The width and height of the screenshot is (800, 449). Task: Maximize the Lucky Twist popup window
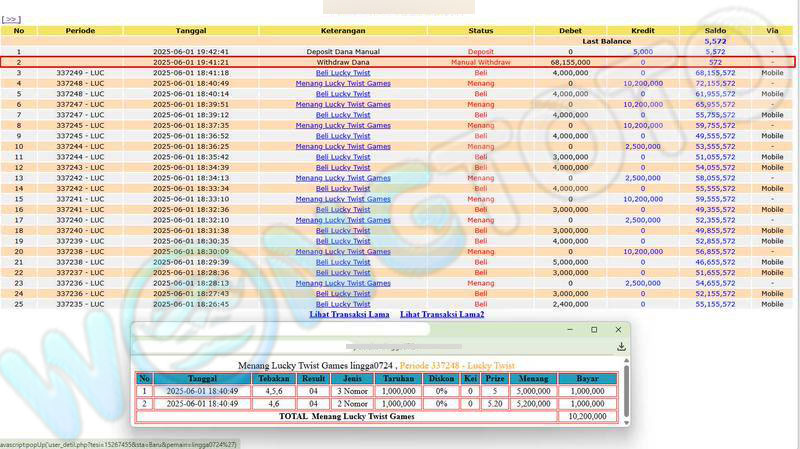point(594,329)
